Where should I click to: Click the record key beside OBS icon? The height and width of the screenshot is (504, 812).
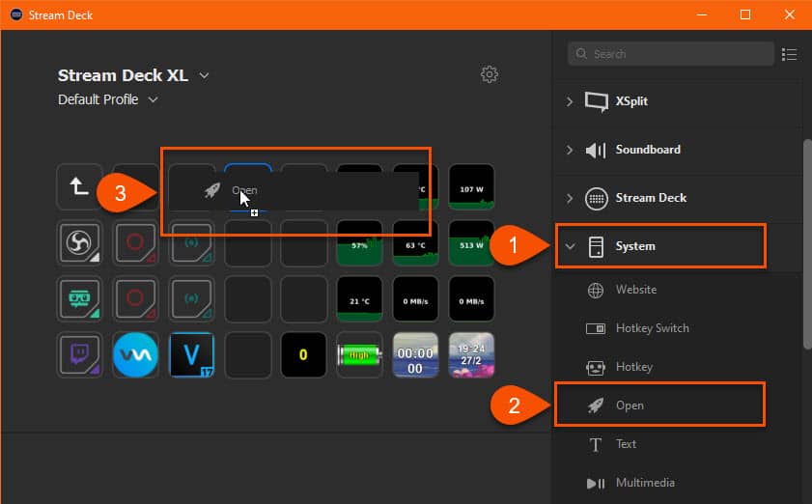point(135,243)
